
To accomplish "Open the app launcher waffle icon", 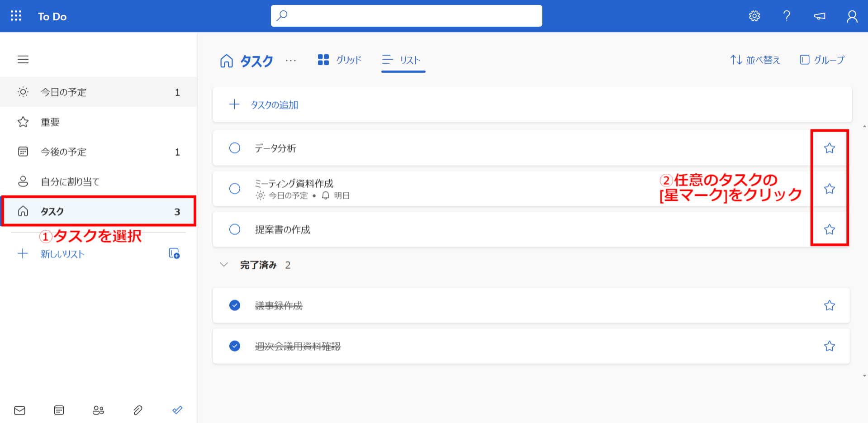I will pyautogui.click(x=16, y=16).
